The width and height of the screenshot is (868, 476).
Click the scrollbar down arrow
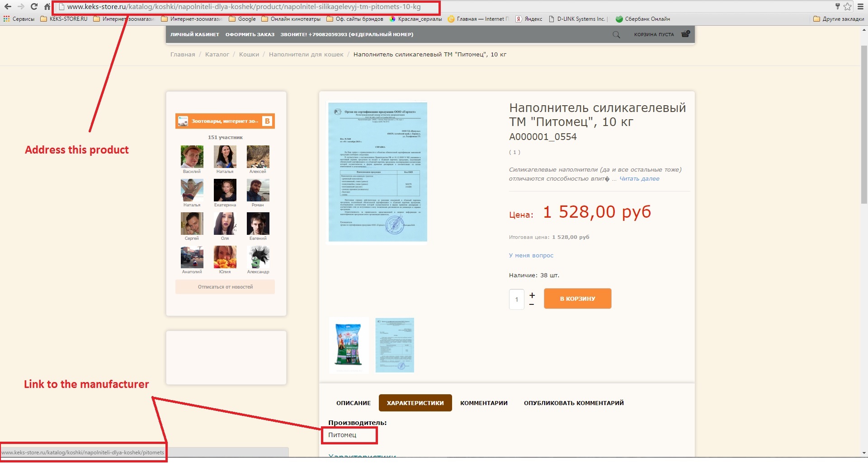tap(864, 453)
